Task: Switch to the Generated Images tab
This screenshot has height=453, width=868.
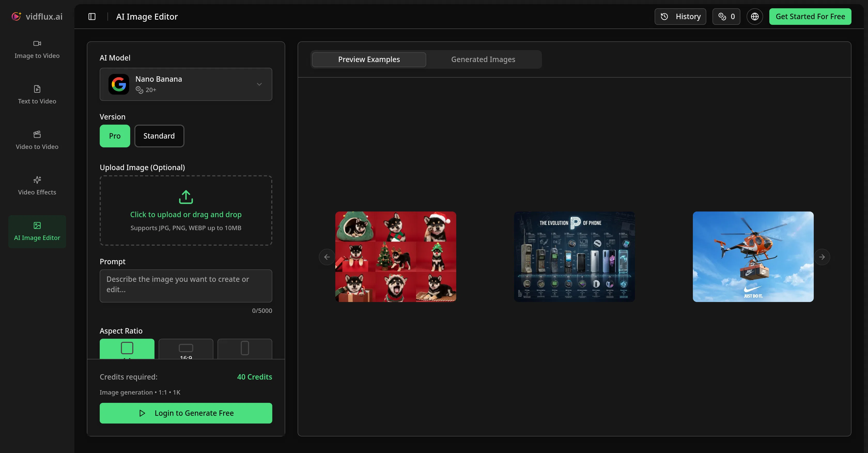Action: tap(483, 59)
